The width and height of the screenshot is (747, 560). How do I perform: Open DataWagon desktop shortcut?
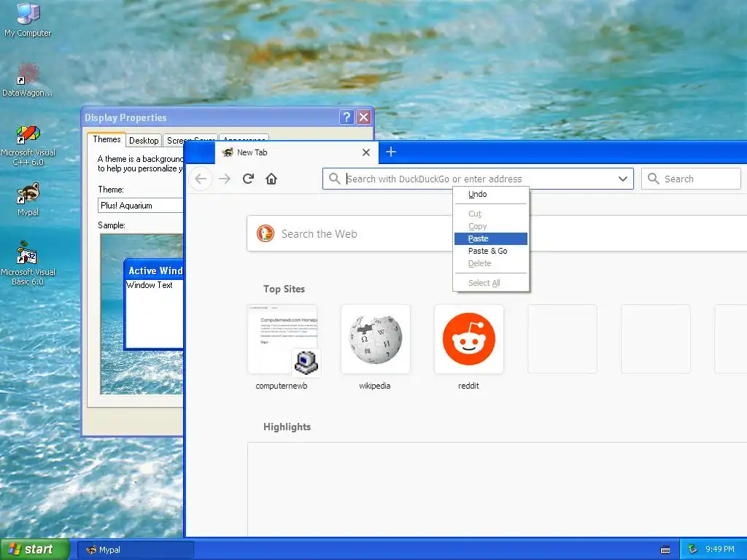[28, 80]
